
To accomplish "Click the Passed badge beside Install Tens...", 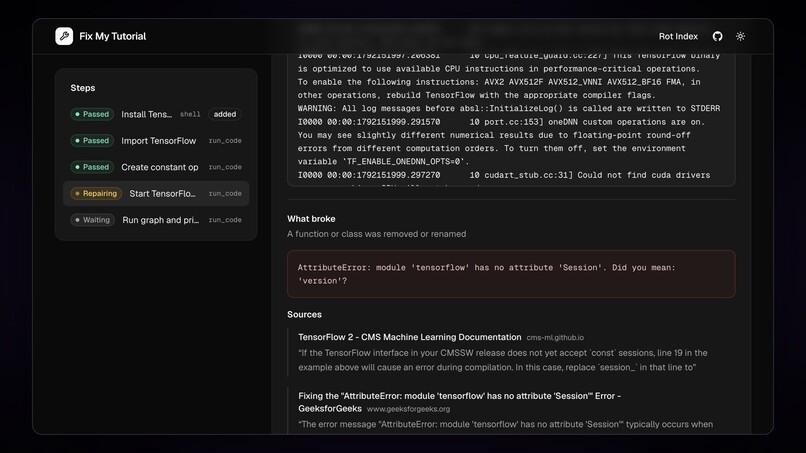I will pos(92,114).
